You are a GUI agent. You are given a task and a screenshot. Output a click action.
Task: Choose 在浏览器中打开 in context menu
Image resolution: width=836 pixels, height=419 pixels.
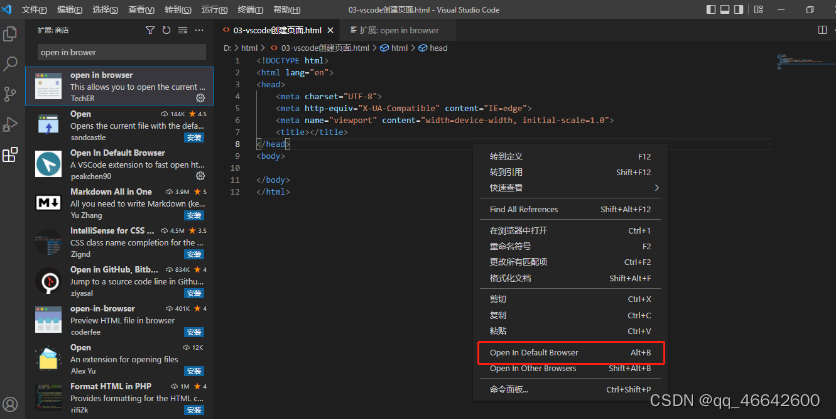[x=570, y=231]
